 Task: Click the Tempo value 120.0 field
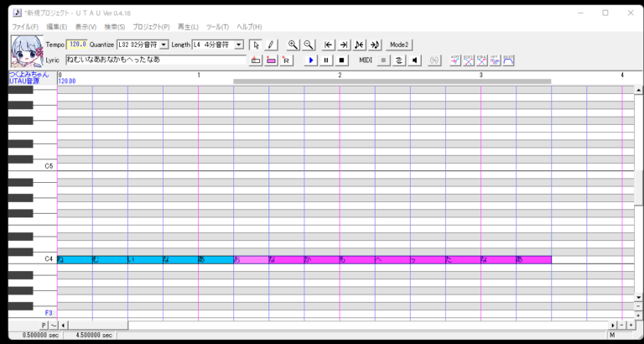point(77,44)
